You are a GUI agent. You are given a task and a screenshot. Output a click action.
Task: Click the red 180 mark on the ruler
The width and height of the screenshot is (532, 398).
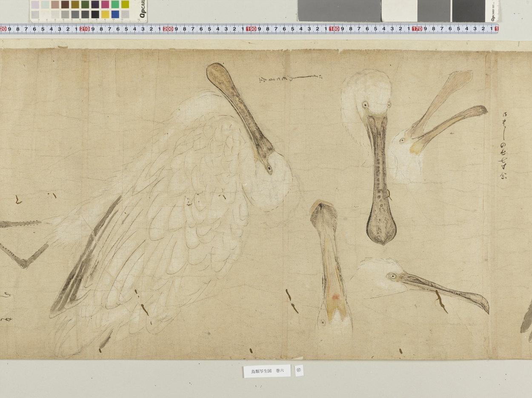(334, 29)
